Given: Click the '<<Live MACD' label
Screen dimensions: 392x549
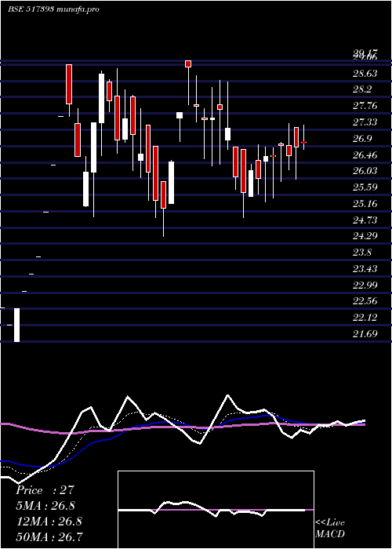Looking at the screenshot, I should (330, 528).
